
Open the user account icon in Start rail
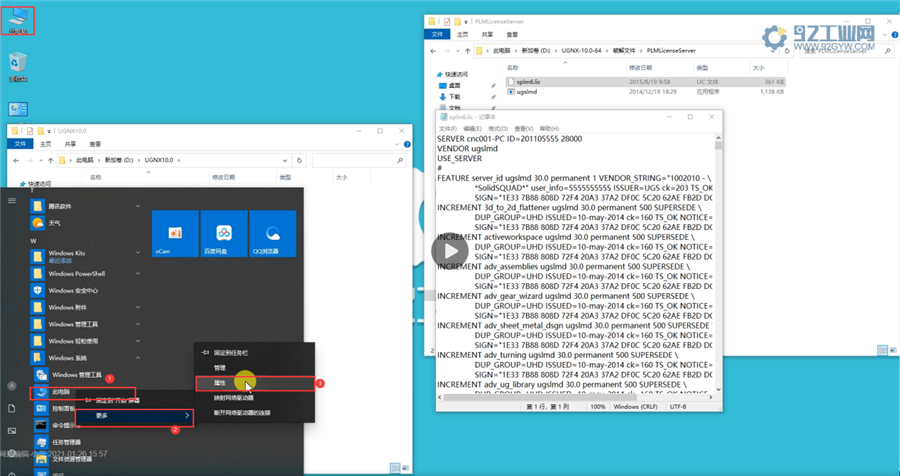click(11, 386)
